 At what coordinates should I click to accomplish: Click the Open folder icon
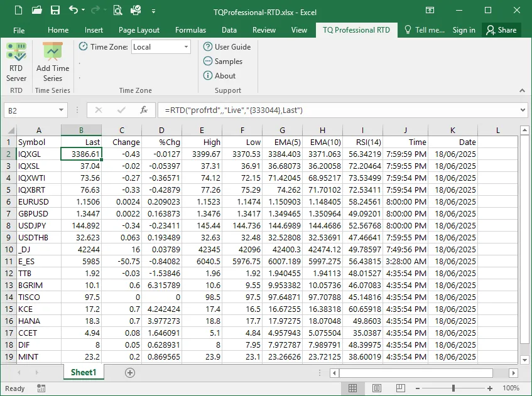pos(36,10)
